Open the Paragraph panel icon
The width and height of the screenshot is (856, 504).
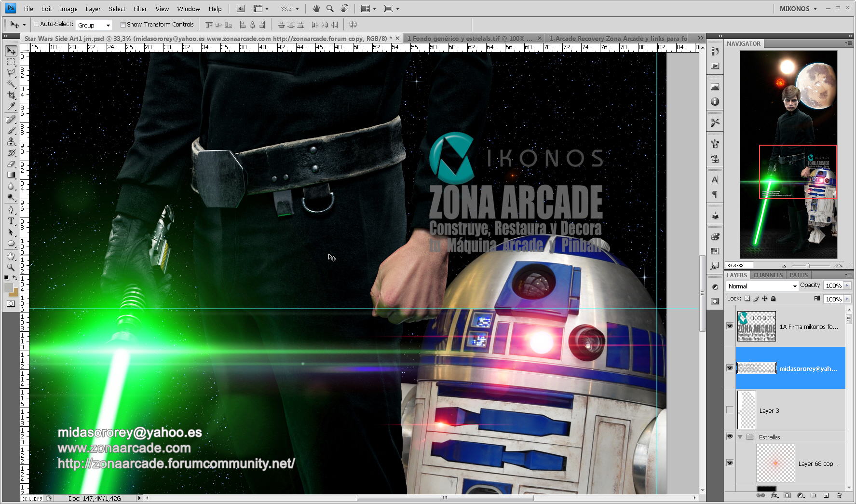click(x=715, y=194)
